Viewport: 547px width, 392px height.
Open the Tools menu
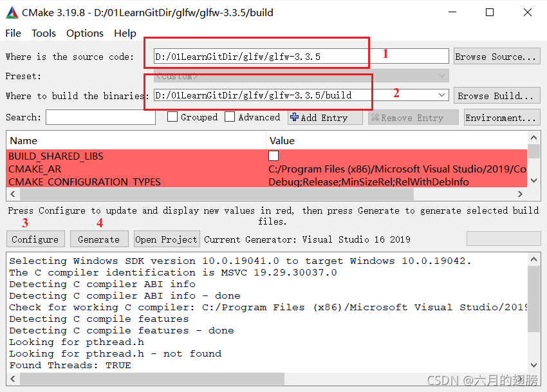[x=44, y=33]
